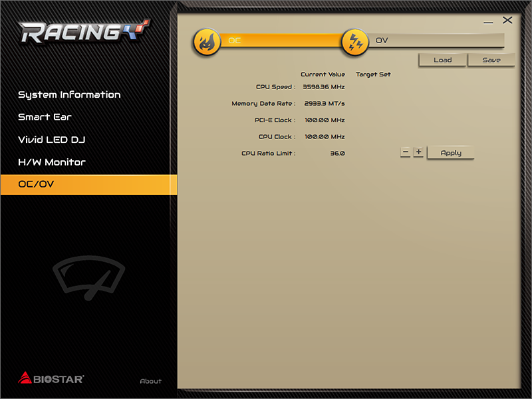Decrease CPU Ratio Limit with minus button
The width and height of the screenshot is (532, 399).
405,152
